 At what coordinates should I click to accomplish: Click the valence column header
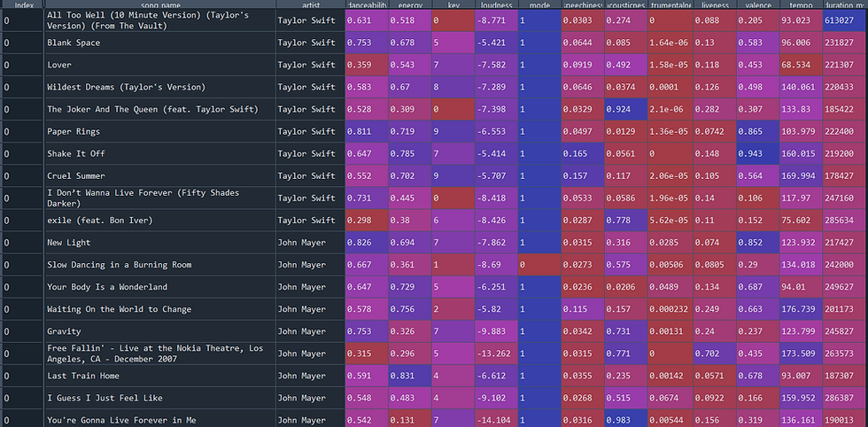click(757, 5)
